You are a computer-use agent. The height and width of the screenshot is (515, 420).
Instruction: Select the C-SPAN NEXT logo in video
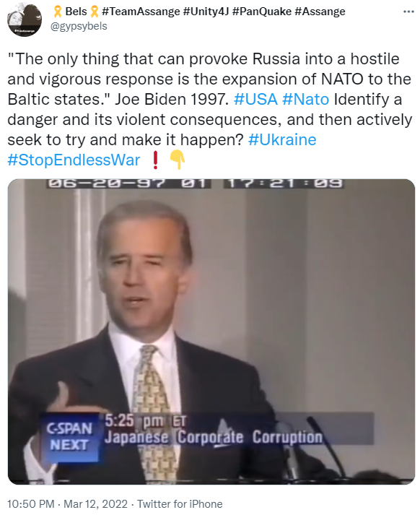click(69, 437)
